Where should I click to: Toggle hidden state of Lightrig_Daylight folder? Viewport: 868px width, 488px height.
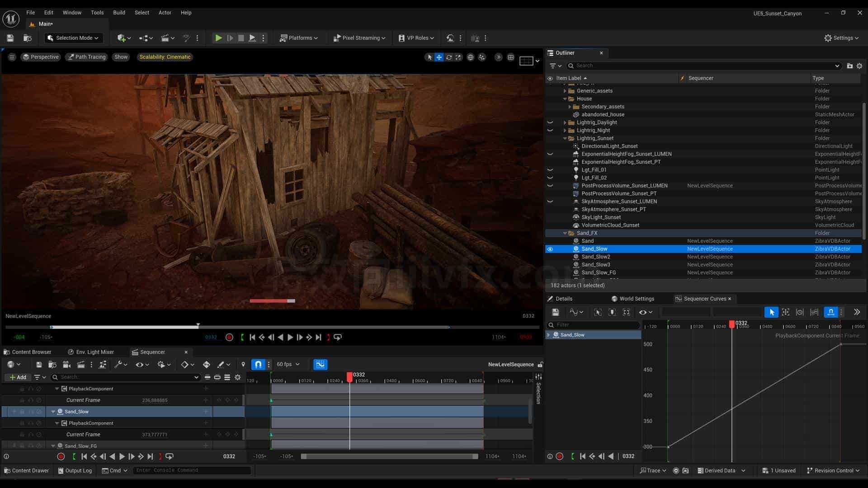[x=550, y=122]
